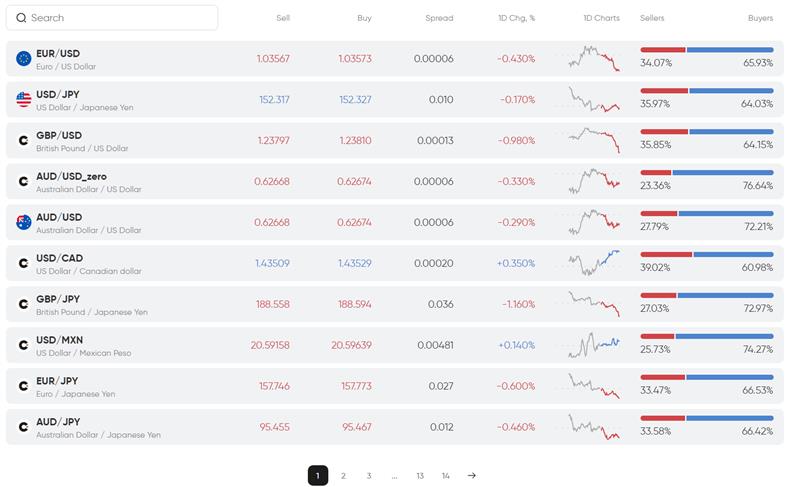Open page 3 of the list
This screenshot has height=487, width=800.
click(369, 476)
